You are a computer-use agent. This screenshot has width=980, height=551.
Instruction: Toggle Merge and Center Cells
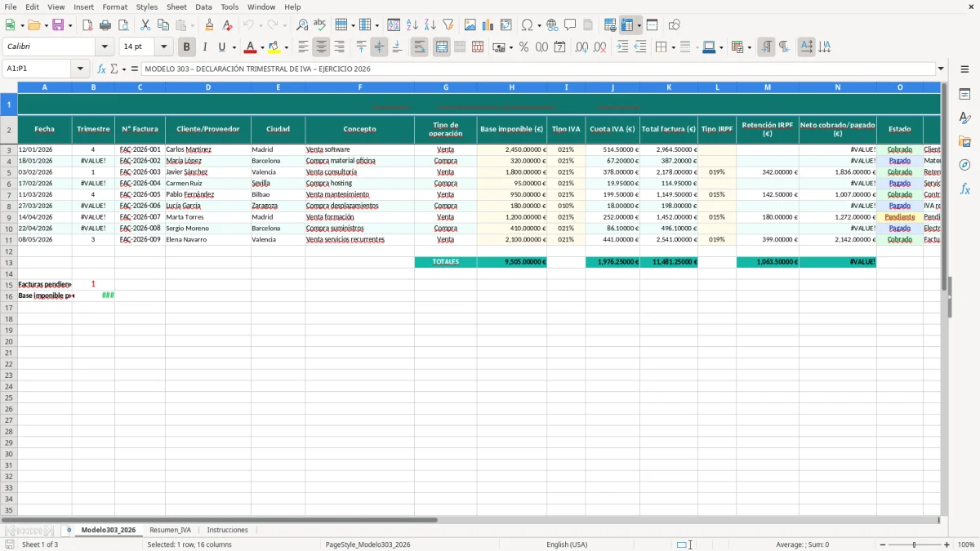442,47
